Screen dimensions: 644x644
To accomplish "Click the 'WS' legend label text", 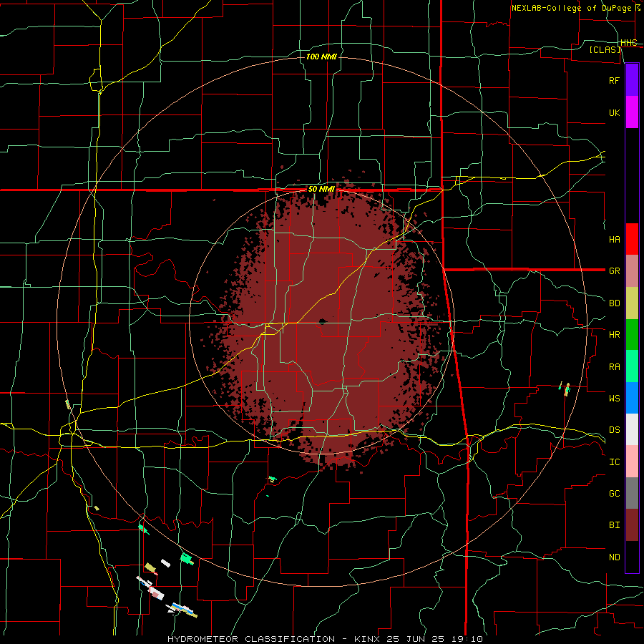I will [x=614, y=398].
